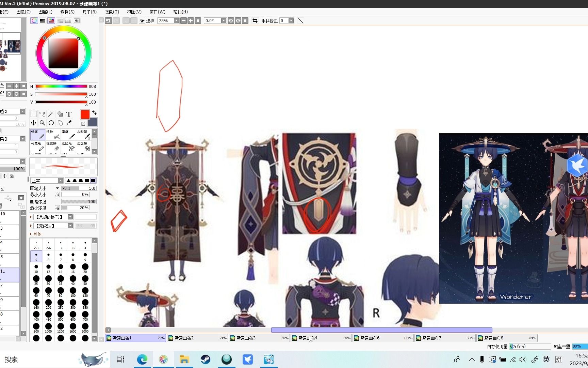The width and height of the screenshot is (588, 368).
Task: Open the 图像(C) menu
Action: point(23,12)
